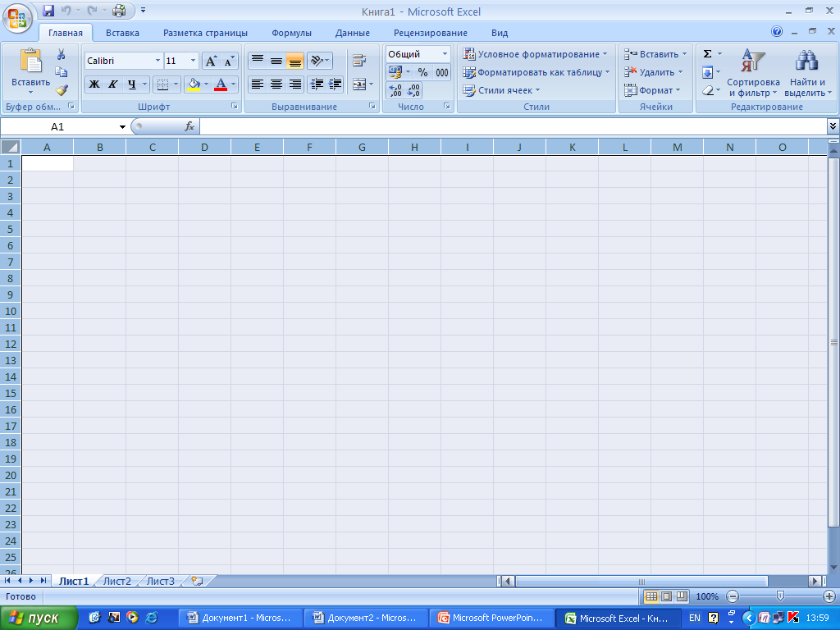Open fill color yellow bucket swatch
The image size is (840, 630).
pos(194,84)
